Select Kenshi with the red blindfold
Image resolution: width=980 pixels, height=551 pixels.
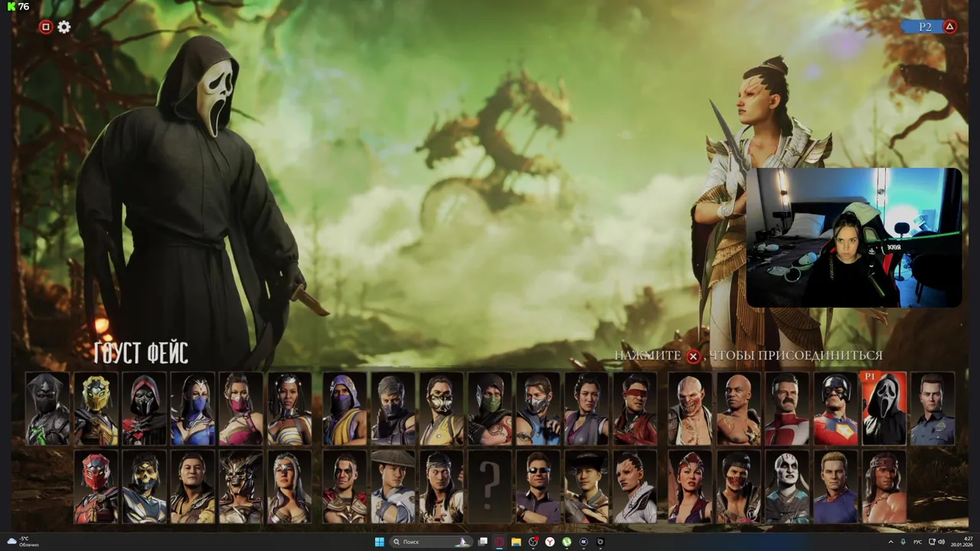(x=635, y=409)
